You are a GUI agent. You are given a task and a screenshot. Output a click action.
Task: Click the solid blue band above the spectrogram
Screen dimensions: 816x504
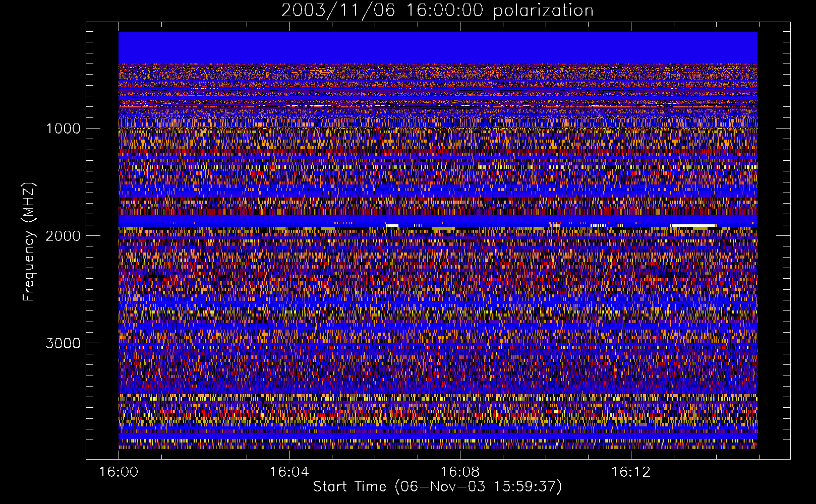[438, 48]
